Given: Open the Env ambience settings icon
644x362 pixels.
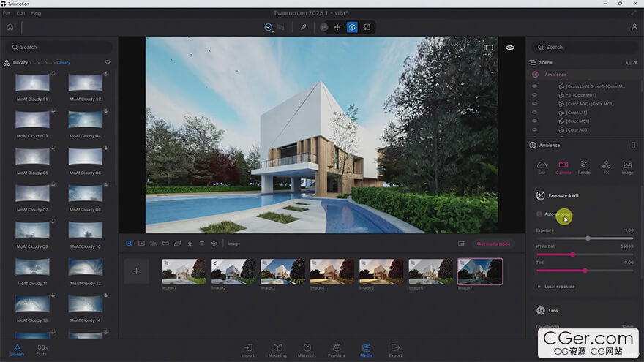Looking at the screenshot, I should [x=542, y=166].
